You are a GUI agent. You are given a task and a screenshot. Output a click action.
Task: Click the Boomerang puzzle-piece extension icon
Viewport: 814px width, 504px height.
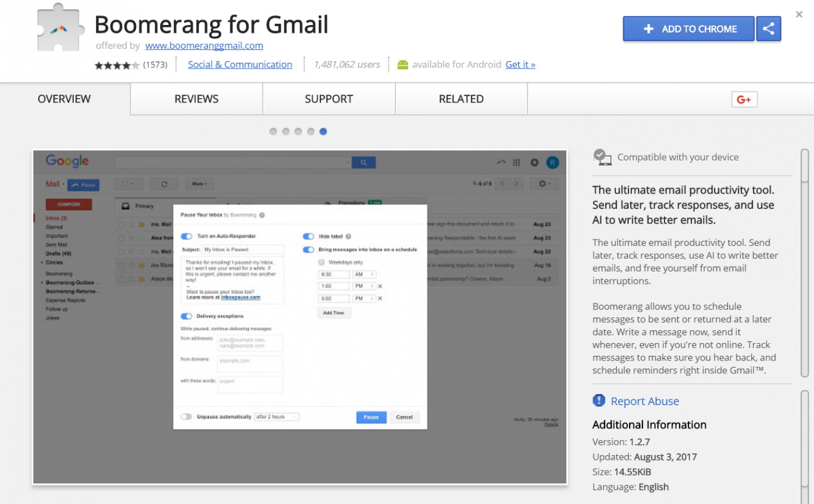tap(62, 27)
